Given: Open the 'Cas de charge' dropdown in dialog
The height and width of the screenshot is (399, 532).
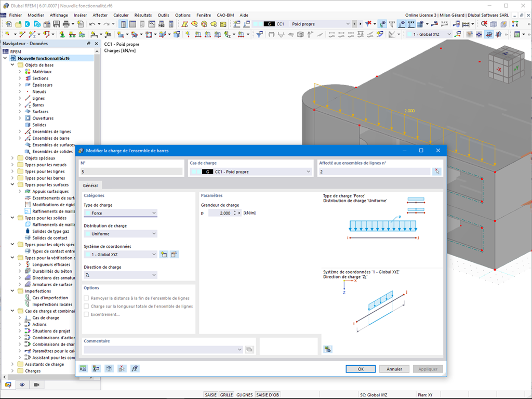Looking at the screenshot, I should coord(250,171).
